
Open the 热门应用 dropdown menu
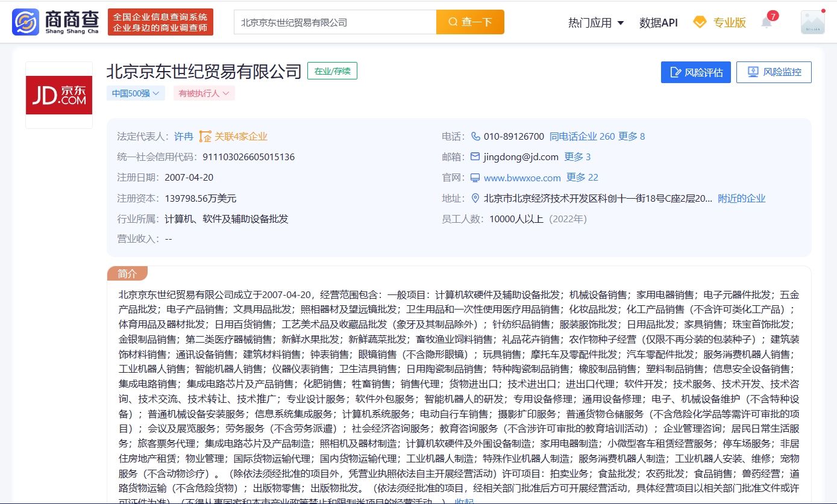[x=596, y=23]
